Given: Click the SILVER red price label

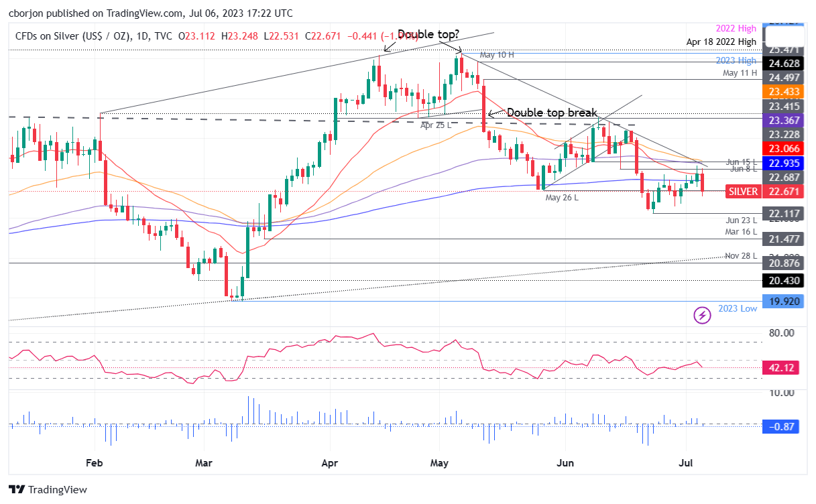Looking at the screenshot, I should pos(743,191).
